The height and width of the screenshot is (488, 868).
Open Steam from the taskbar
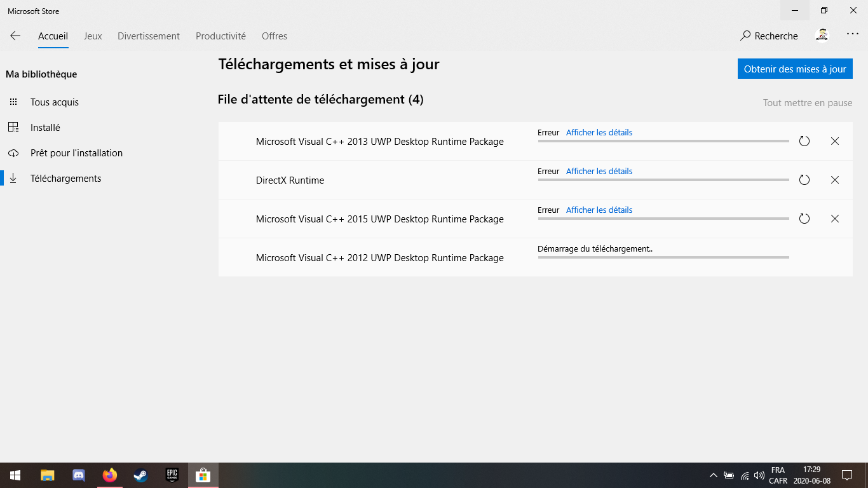[x=141, y=475]
